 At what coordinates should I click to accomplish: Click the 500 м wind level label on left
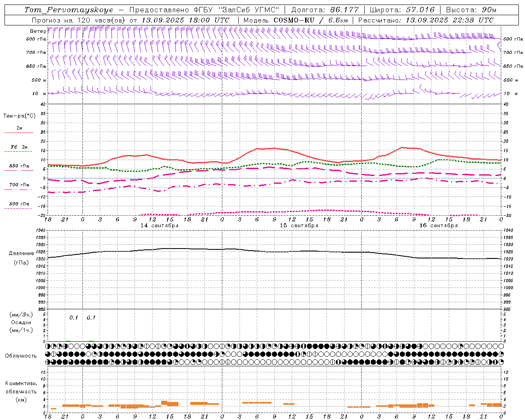coord(39,80)
